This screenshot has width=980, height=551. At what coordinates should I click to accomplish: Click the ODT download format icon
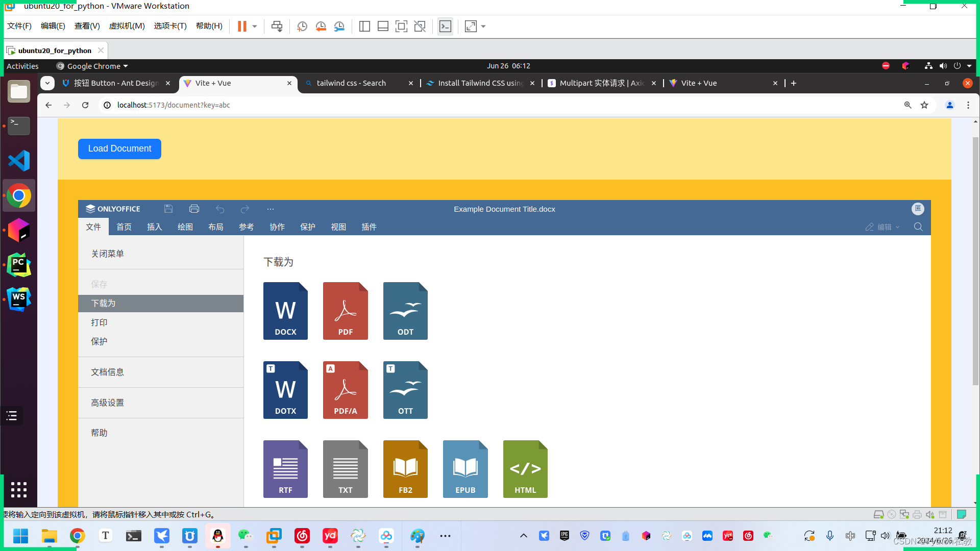405,310
